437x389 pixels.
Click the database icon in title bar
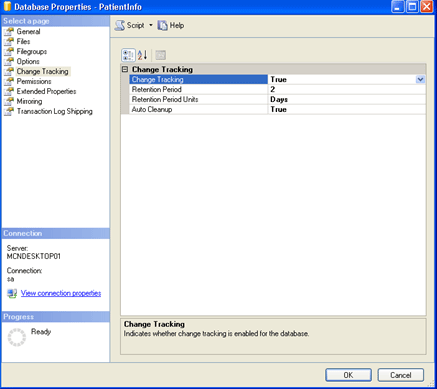[7, 7]
